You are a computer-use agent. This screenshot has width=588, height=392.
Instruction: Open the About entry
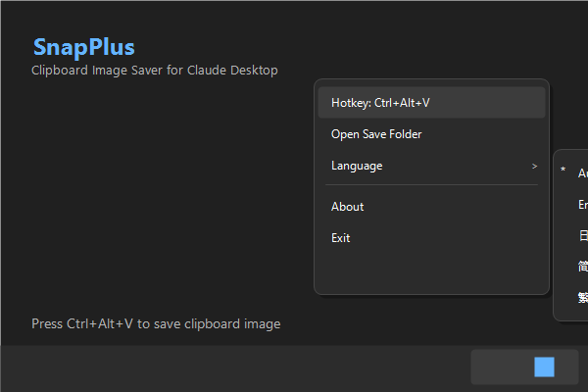(348, 207)
